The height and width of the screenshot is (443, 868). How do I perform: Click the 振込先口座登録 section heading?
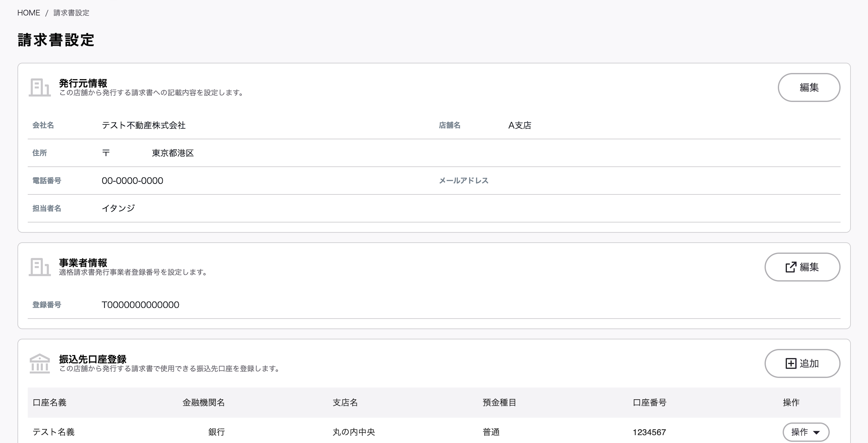pos(93,359)
